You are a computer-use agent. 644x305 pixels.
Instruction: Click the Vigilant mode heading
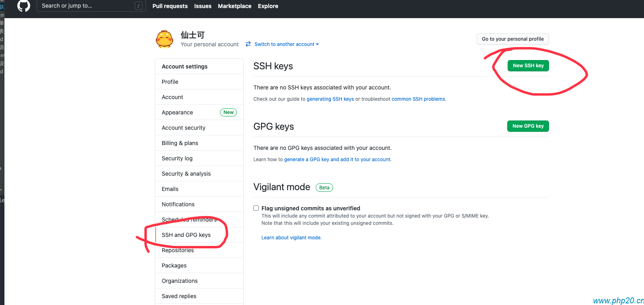coord(282,187)
